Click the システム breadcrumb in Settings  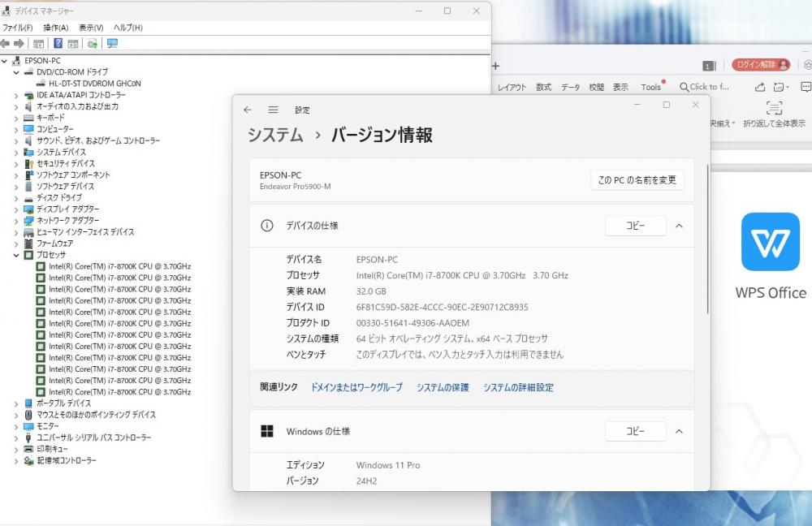coord(275,135)
